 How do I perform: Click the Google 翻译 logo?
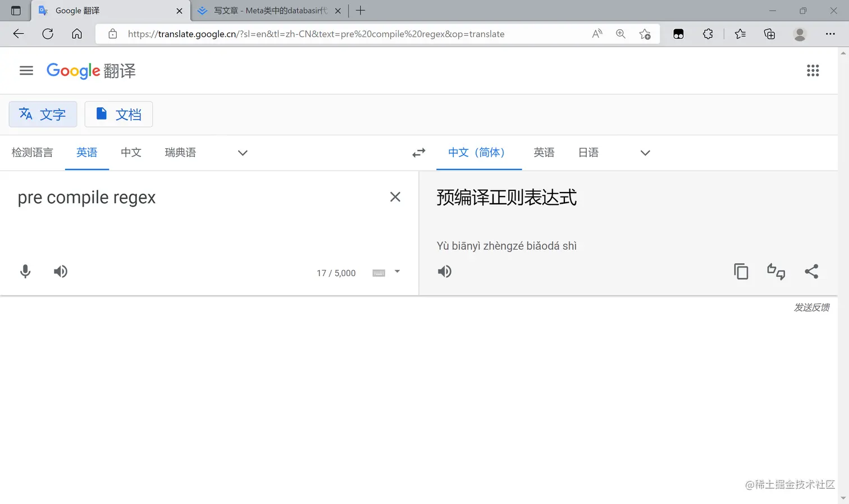point(91,71)
